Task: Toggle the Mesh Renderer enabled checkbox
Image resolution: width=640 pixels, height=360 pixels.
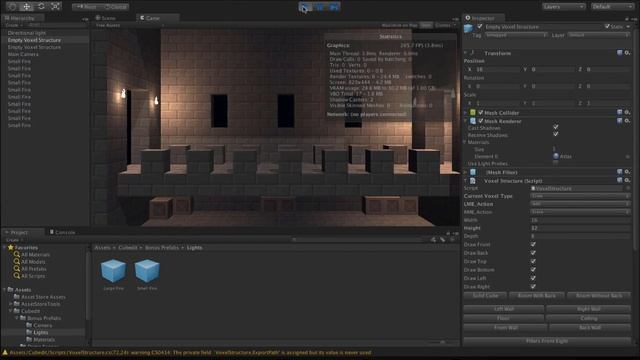Action: tap(480, 121)
